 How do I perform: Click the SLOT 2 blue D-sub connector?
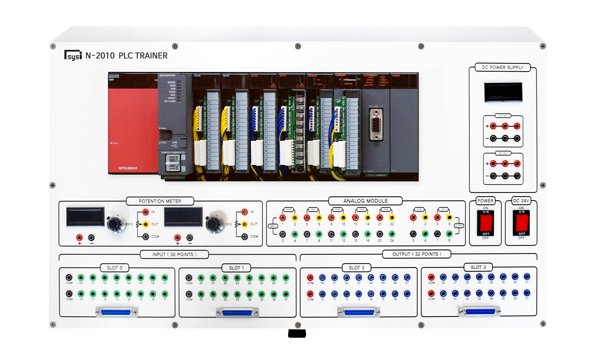[359, 312]
